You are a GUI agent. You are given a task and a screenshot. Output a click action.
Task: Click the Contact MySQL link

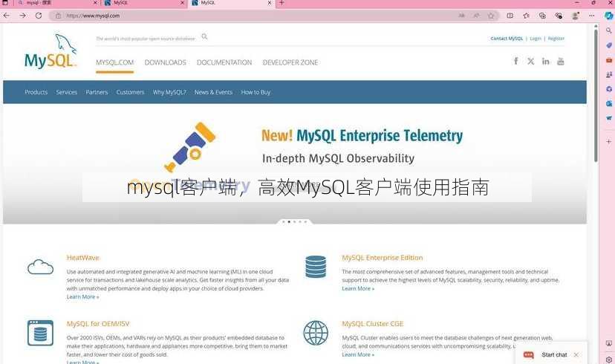point(507,39)
